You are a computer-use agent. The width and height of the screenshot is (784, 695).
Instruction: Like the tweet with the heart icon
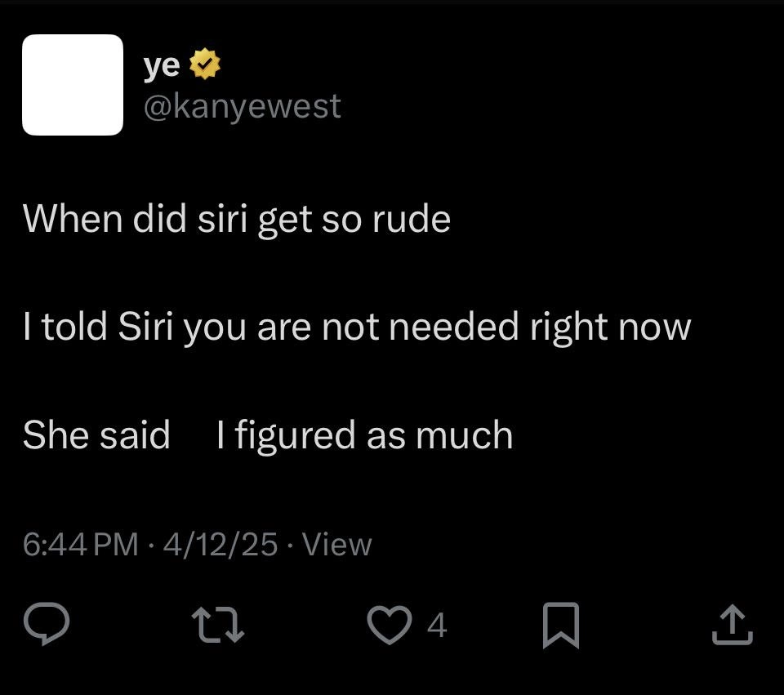390,625
